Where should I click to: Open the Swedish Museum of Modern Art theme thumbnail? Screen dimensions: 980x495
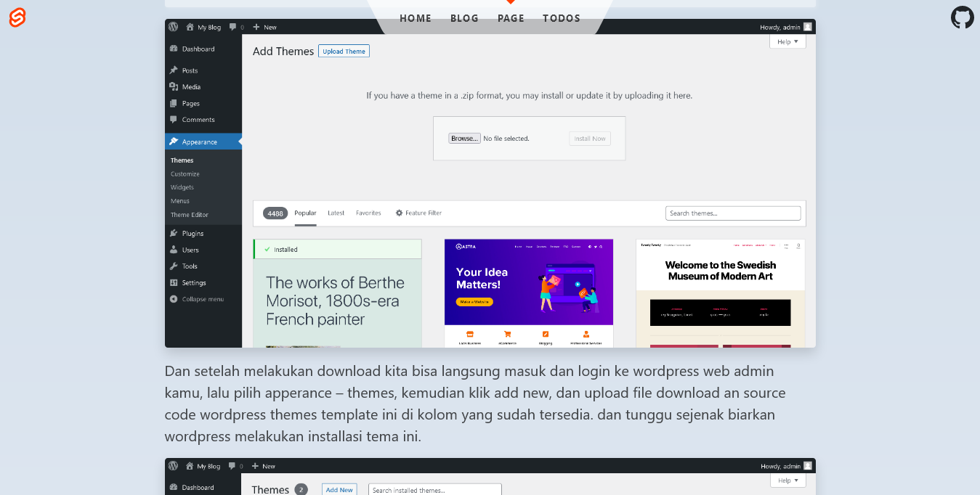(x=721, y=293)
